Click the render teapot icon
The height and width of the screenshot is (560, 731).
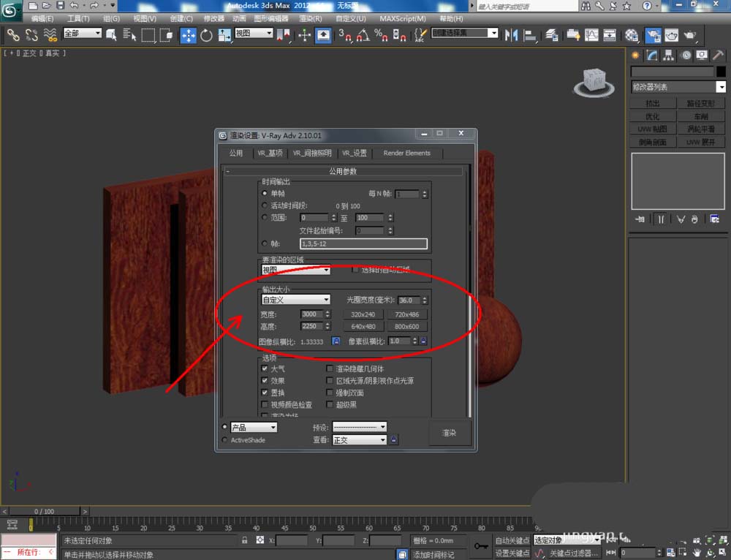pos(689,35)
